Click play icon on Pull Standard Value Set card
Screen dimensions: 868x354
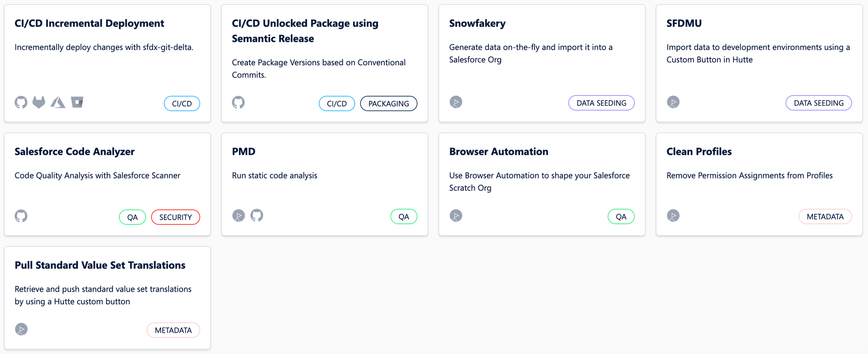[21, 329]
